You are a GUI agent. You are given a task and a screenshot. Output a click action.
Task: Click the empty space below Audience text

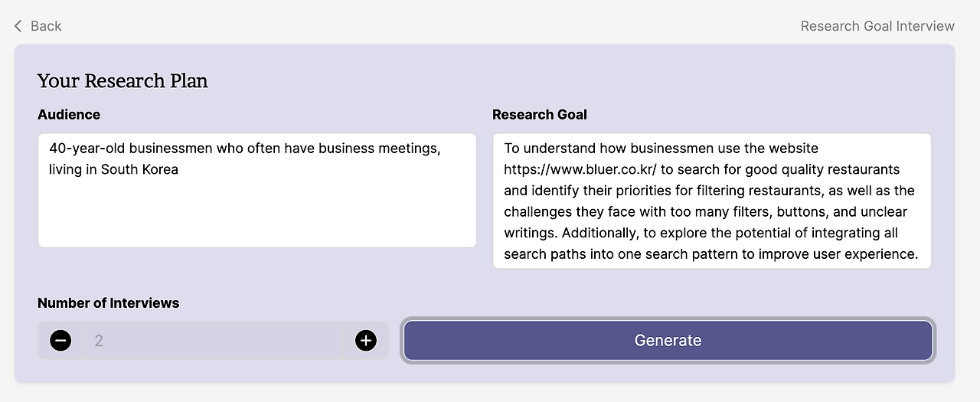click(x=256, y=214)
